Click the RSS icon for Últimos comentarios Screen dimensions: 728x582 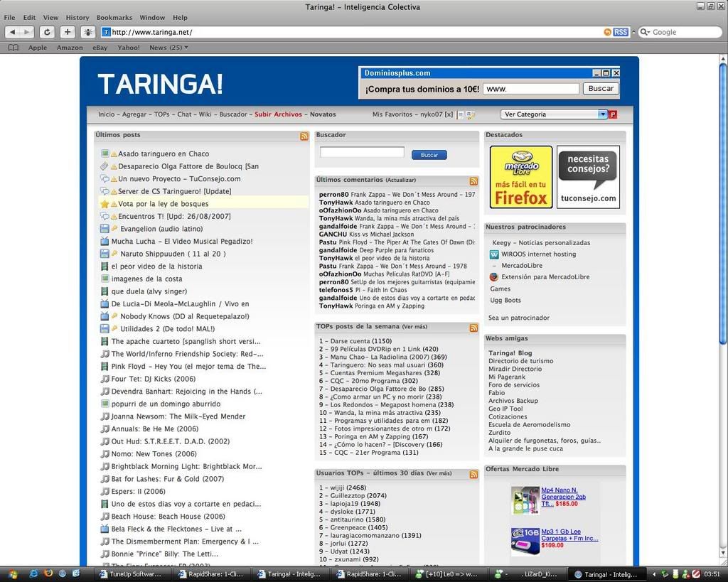point(473,181)
